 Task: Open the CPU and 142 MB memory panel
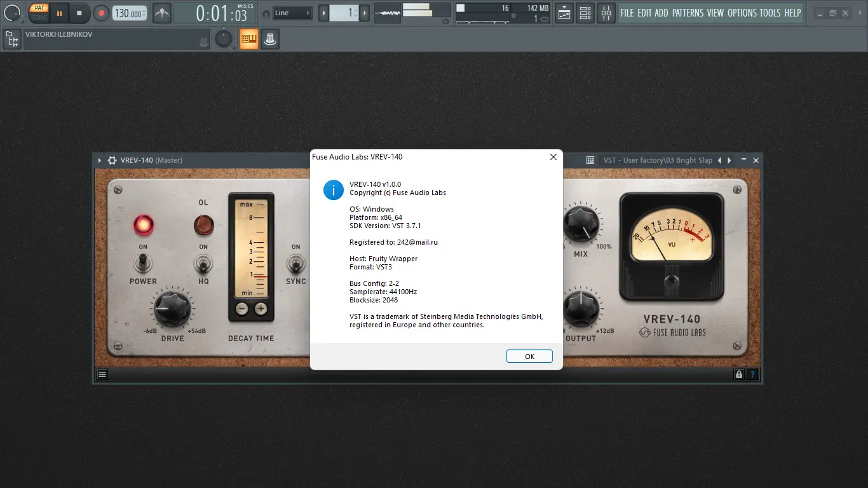pos(503,13)
